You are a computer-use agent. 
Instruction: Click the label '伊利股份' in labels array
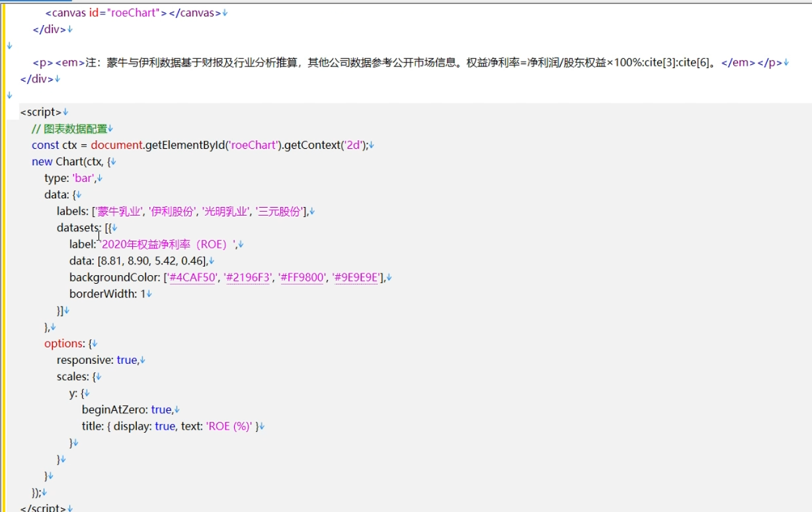[173, 211]
